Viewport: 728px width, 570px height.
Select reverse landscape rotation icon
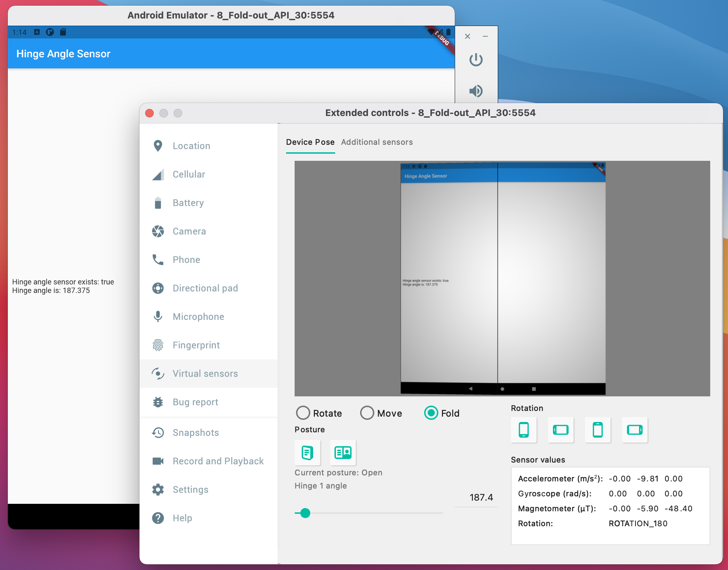click(635, 429)
